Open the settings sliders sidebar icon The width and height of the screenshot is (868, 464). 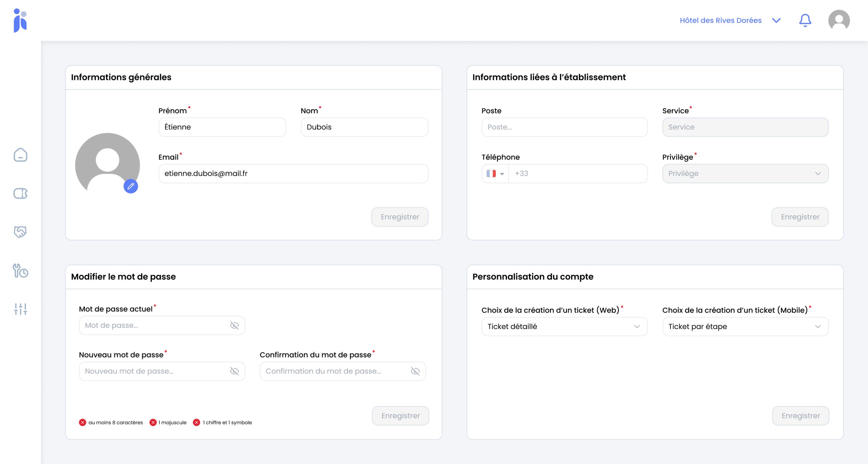[20, 309]
